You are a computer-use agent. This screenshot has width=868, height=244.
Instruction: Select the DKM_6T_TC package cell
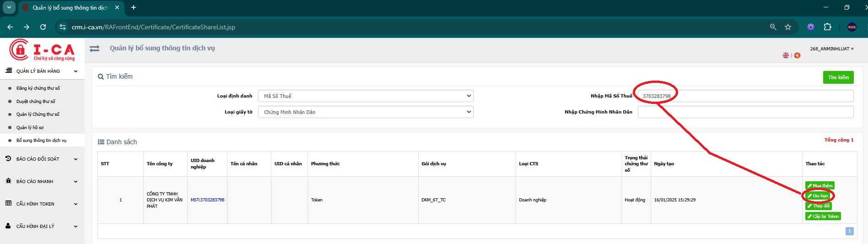click(x=467, y=200)
